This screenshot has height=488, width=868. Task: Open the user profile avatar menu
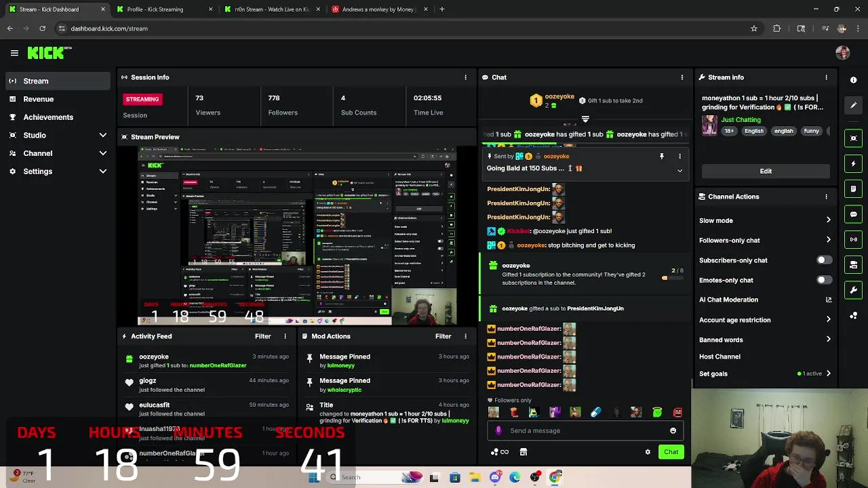843,53
